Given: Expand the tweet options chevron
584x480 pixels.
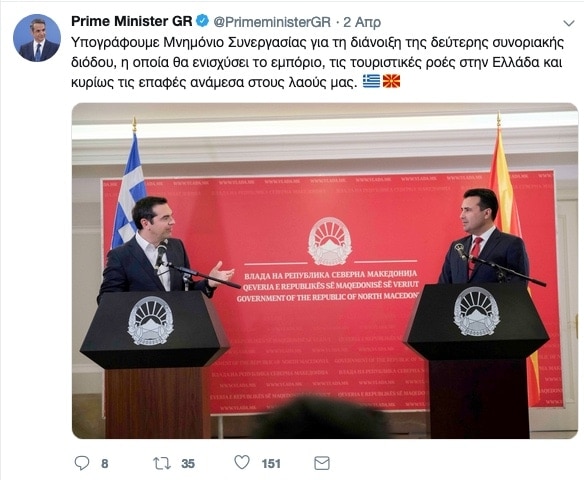Looking at the screenshot, I should click(569, 23).
